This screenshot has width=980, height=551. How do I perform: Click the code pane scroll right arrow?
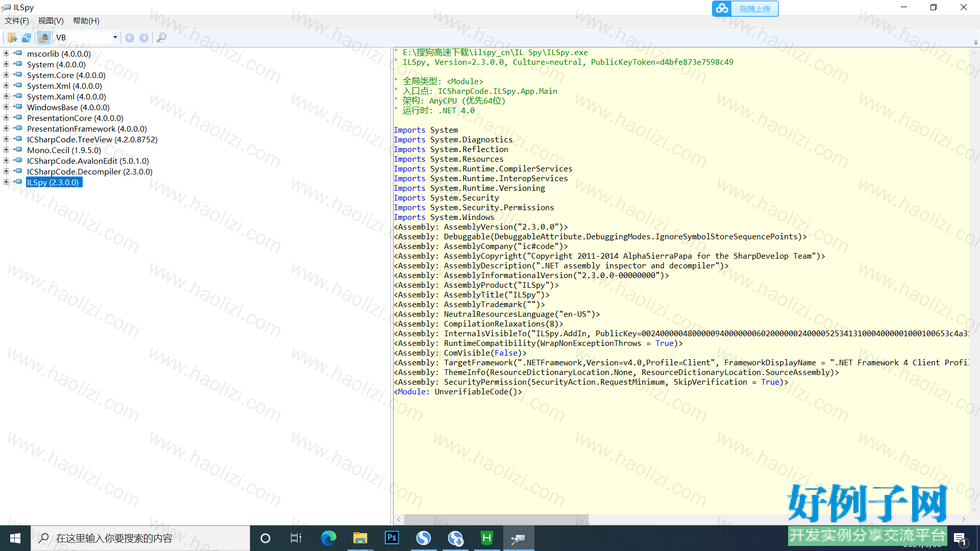tap(964, 519)
